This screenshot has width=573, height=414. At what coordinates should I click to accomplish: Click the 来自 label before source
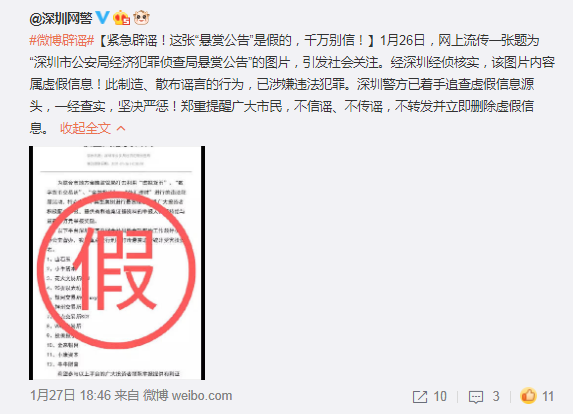127,396
